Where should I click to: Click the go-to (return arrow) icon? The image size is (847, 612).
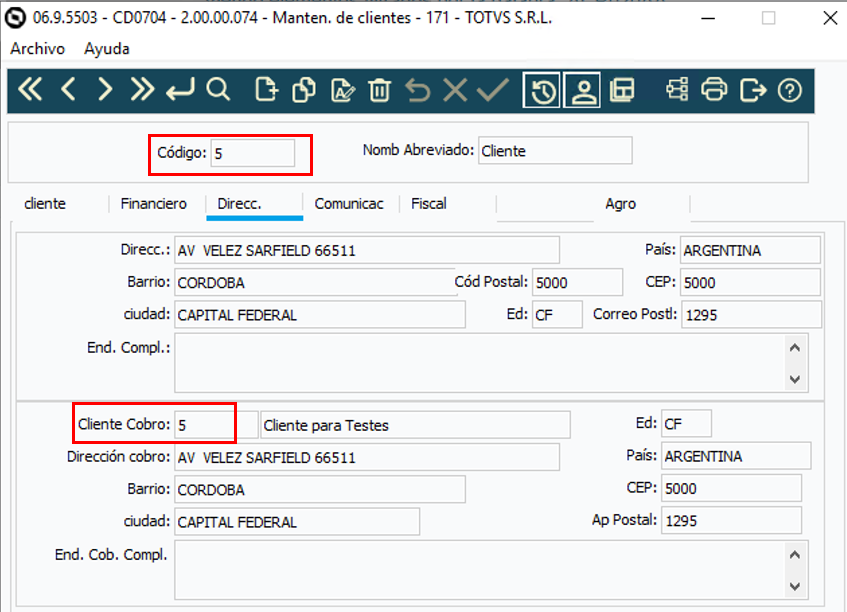180,90
